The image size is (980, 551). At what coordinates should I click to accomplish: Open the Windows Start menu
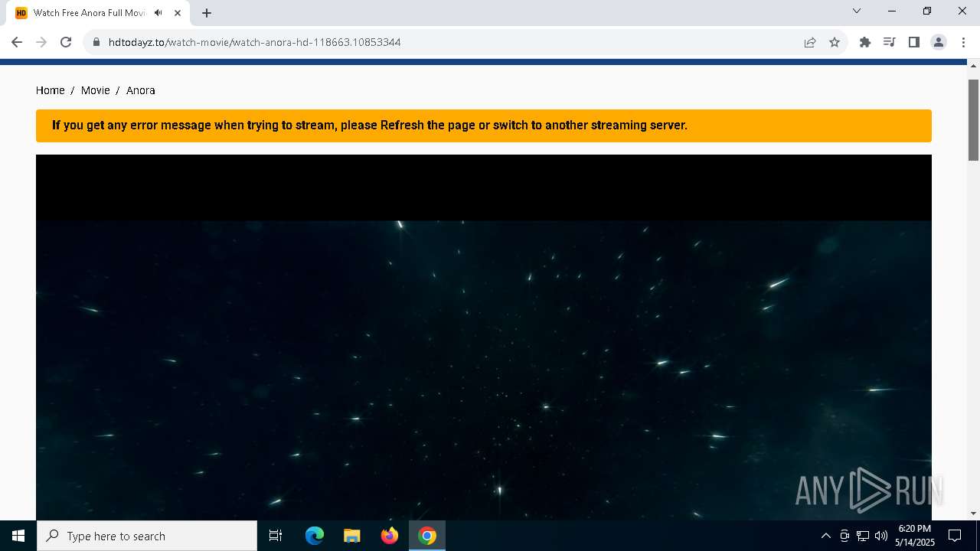(18, 536)
